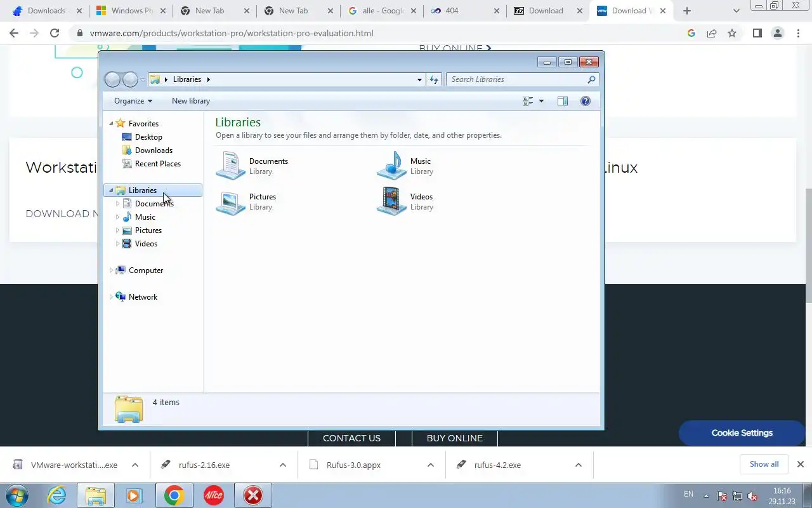Image resolution: width=812 pixels, height=508 pixels.
Task: Reload the Chrome page
Action: 55,33
